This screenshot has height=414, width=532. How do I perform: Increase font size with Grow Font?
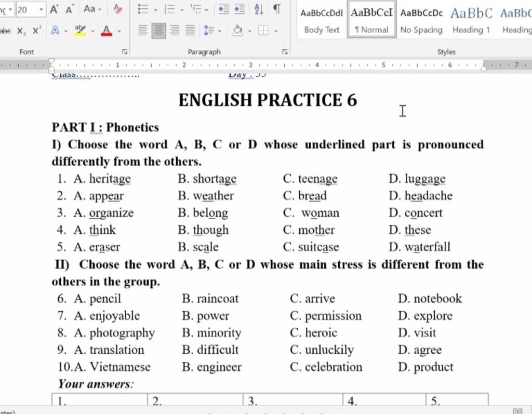(54, 9)
